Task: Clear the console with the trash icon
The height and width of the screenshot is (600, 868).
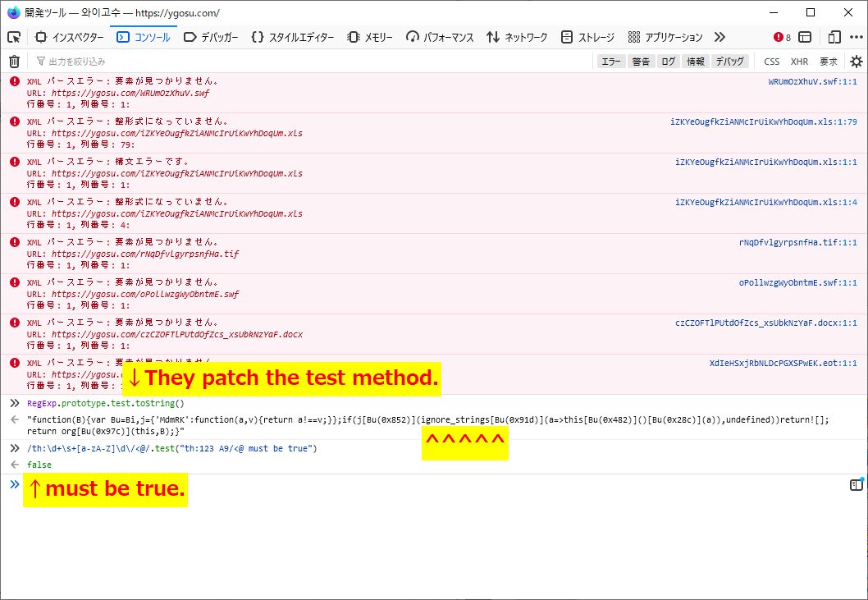Action: point(14,61)
